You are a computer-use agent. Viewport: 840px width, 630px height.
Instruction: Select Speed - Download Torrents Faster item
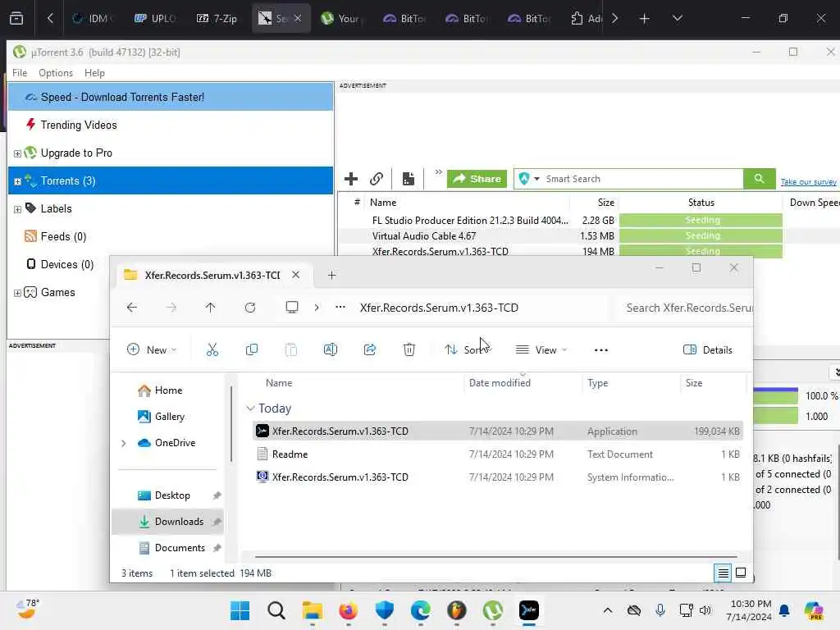point(171,97)
